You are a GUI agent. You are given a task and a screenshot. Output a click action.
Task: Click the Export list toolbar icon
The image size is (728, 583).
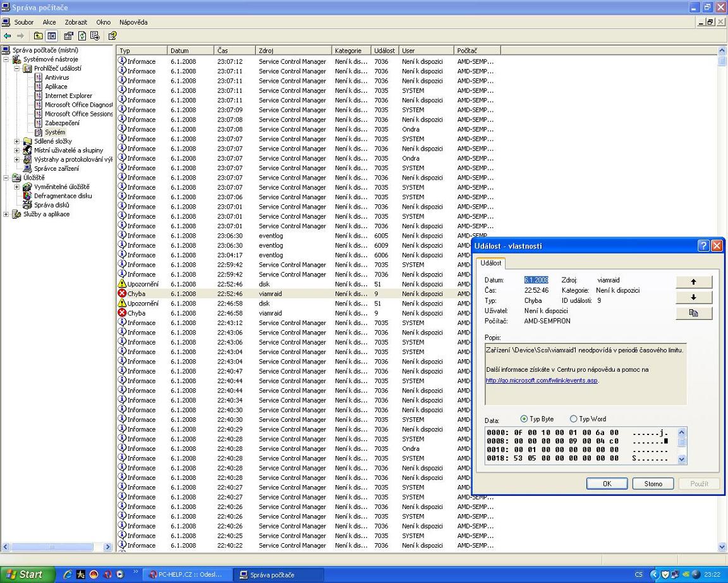click(95, 36)
